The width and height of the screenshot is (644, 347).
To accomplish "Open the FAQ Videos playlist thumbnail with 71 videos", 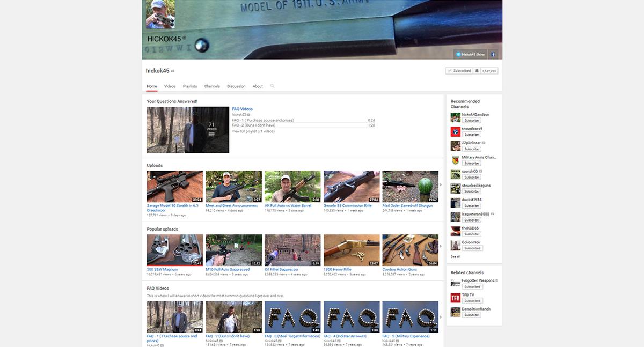I will [x=188, y=130].
